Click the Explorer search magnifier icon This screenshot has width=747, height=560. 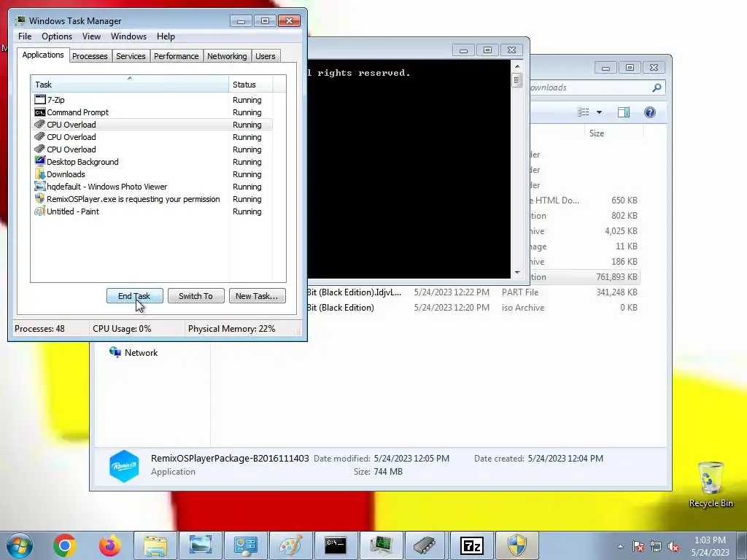point(657,87)
